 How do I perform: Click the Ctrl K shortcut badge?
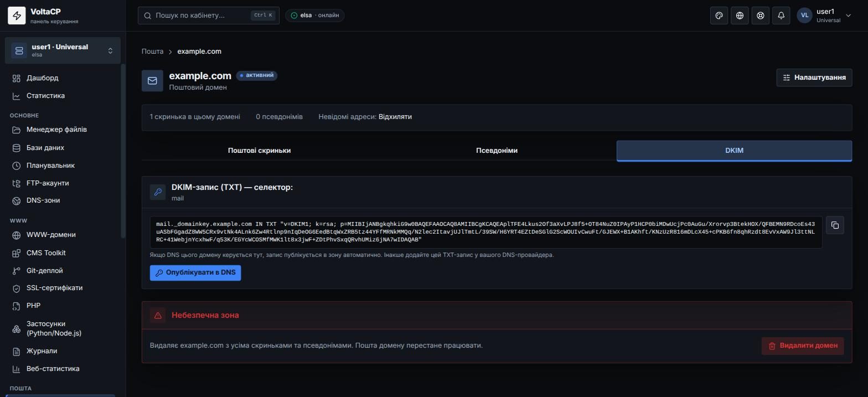[x=263, y=16]
